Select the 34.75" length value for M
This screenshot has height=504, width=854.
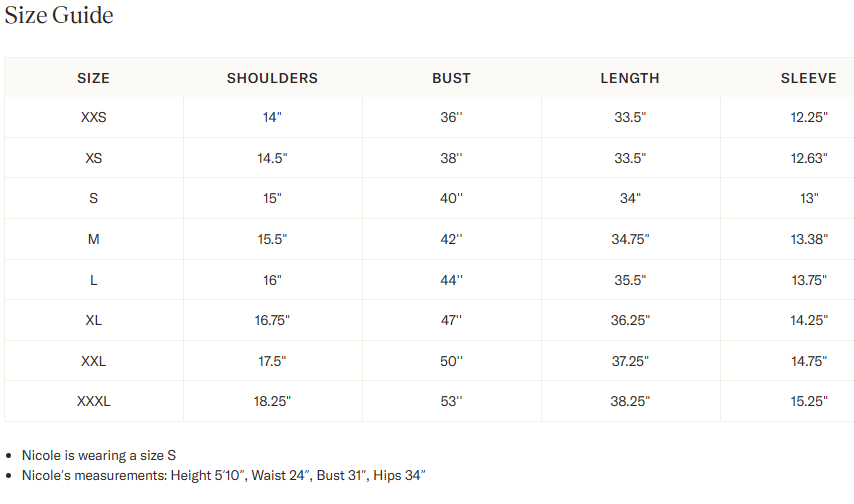point(630,239)
